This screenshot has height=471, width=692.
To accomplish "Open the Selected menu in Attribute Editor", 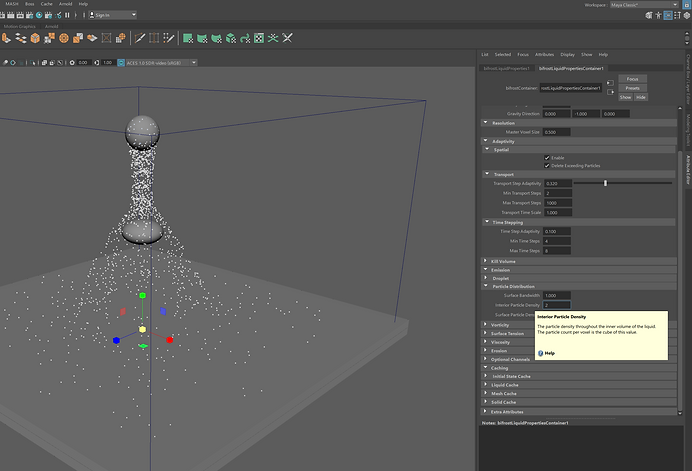I will pos(503,55).
